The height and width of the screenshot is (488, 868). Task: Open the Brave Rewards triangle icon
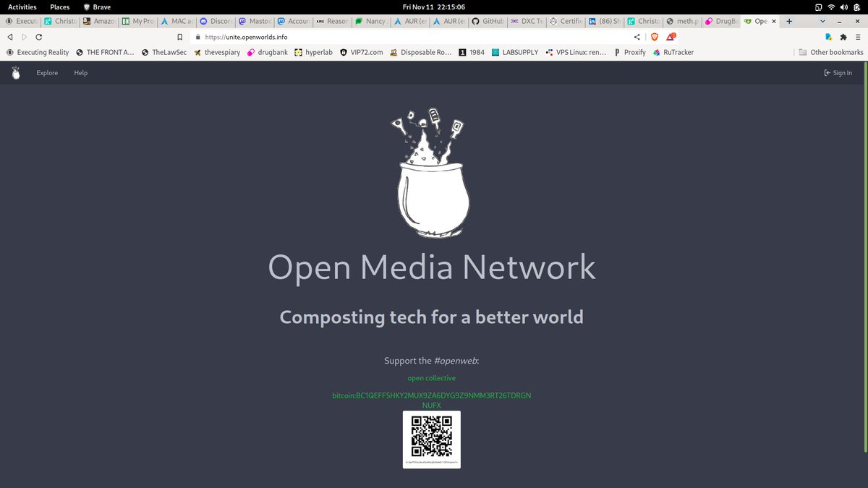click(x=671, y=37)
